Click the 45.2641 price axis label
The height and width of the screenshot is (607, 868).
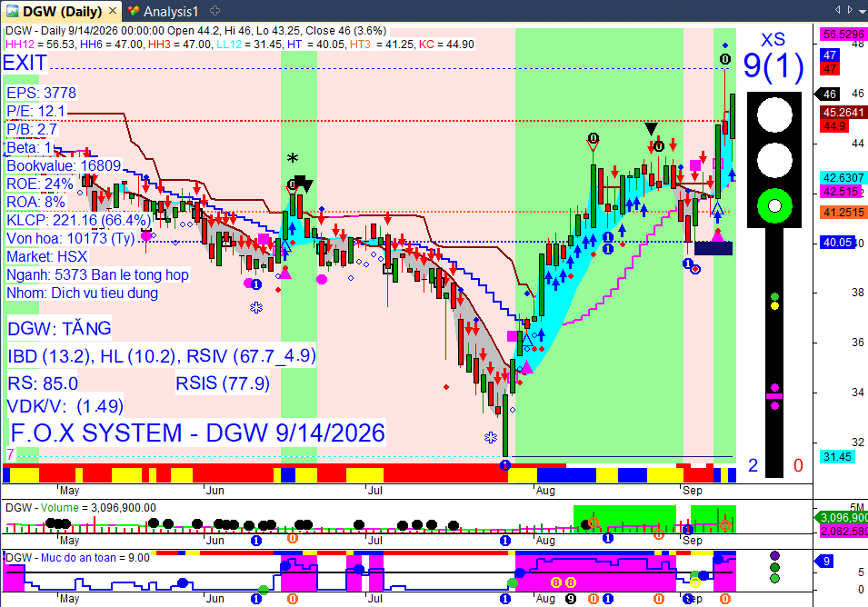[843, 113]
